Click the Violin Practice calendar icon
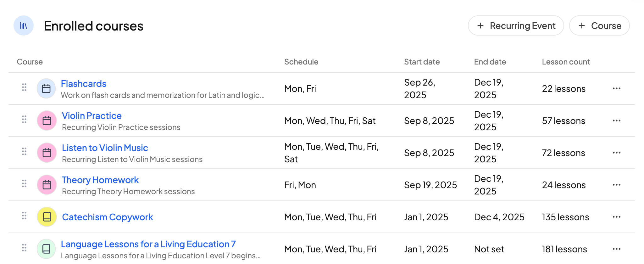644x264 pixels. pos(47,121)
